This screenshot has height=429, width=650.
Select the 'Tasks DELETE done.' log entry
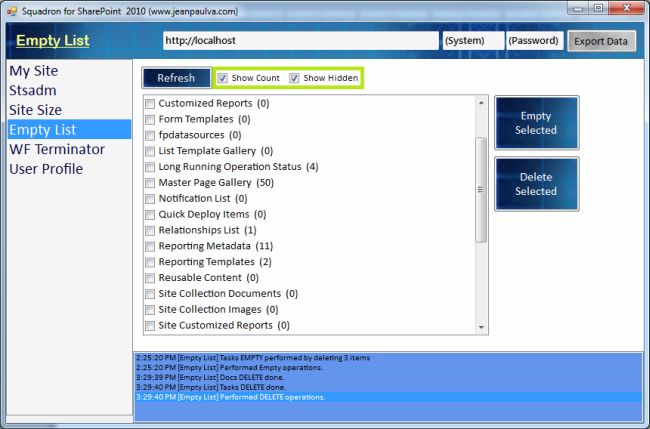point(388,387)
